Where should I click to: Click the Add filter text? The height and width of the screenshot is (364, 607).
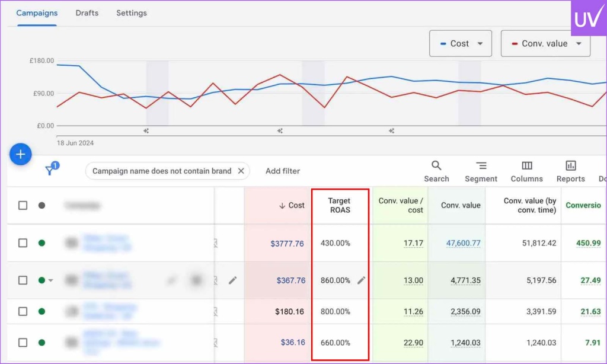[283, 171]
